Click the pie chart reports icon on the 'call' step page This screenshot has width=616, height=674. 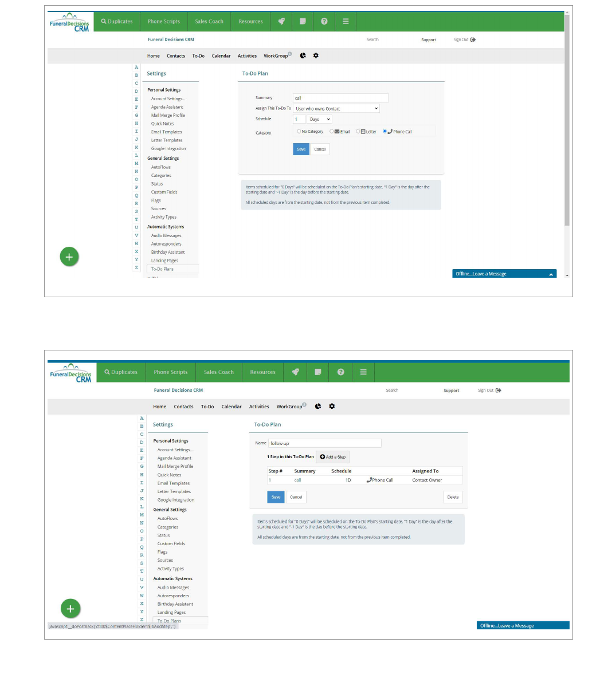coord(303,56)
